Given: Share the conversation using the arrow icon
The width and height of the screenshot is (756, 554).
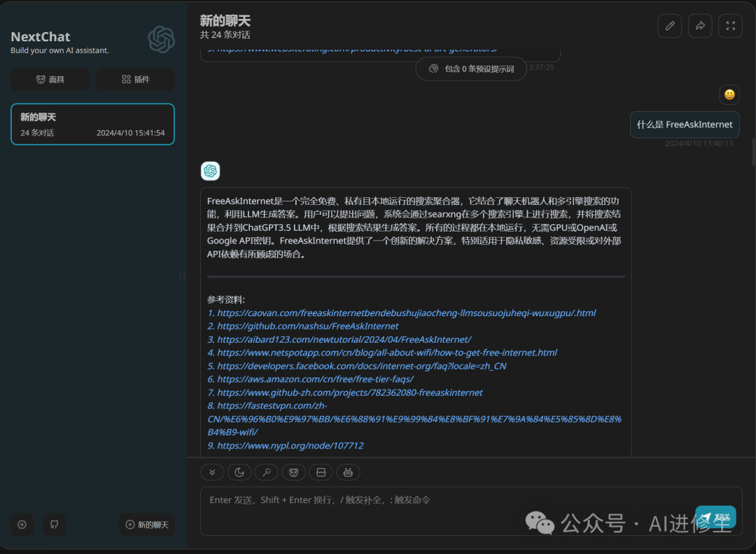Looking at the screenshot, I should (700, 26).
